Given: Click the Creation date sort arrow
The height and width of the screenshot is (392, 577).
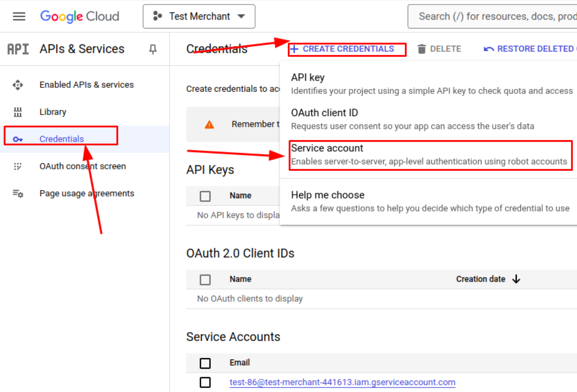Looking at the screenshot, I should point(516,279).
